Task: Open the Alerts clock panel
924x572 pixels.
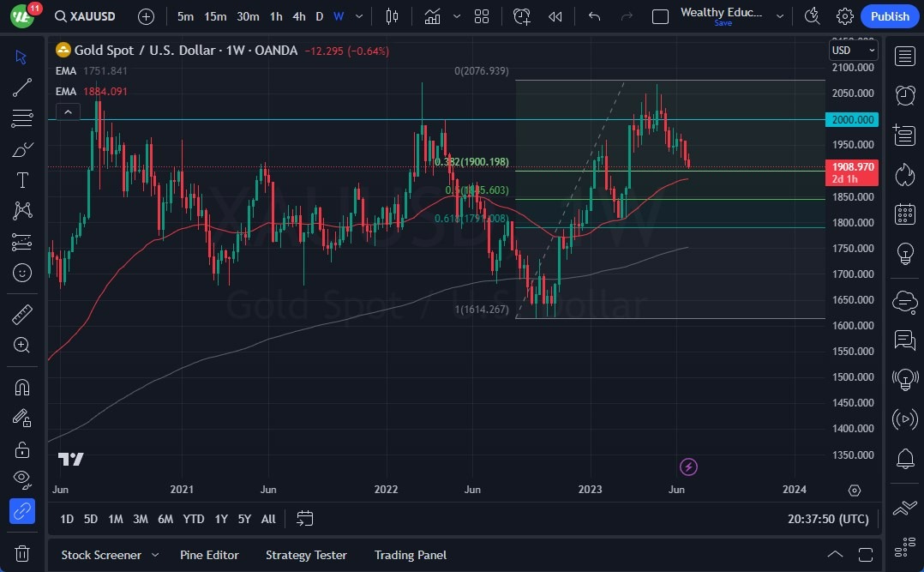Action: pos(904,95)
